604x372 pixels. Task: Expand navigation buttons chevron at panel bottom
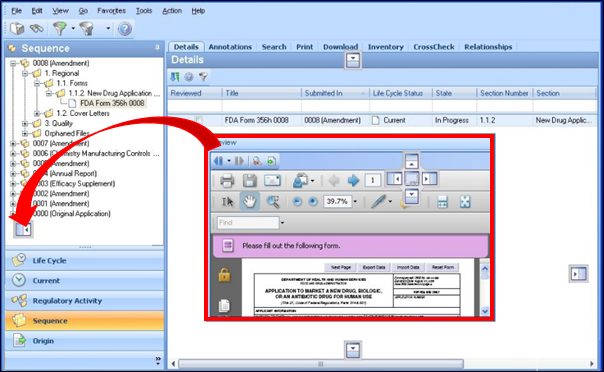158,360
